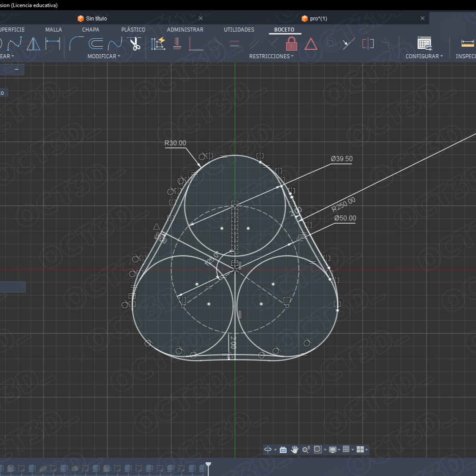The image size is (476, 476).
Task: Apply the Horizontal/Vertical constraint
Action: point(177,44)
